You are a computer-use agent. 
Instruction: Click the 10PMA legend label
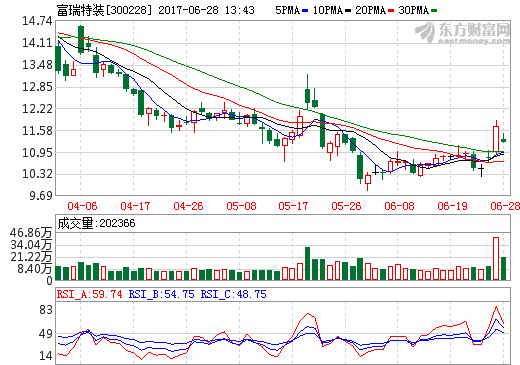328,10
